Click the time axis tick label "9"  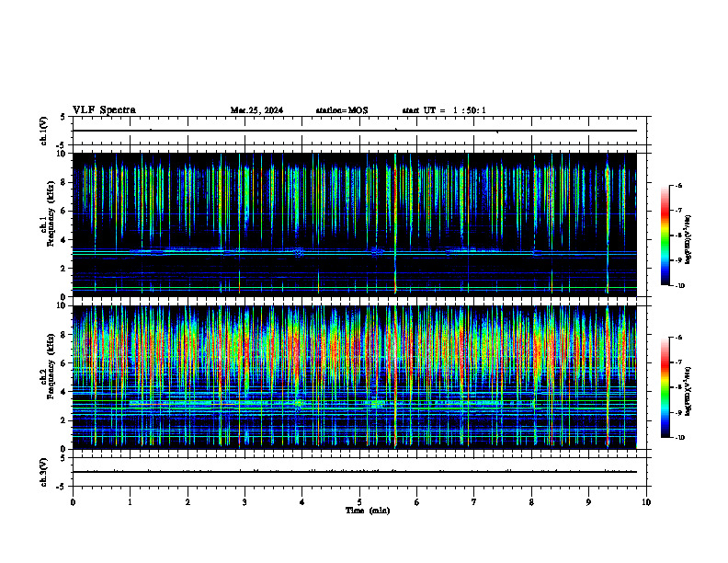pyautogui.click(x=588, y=502)
